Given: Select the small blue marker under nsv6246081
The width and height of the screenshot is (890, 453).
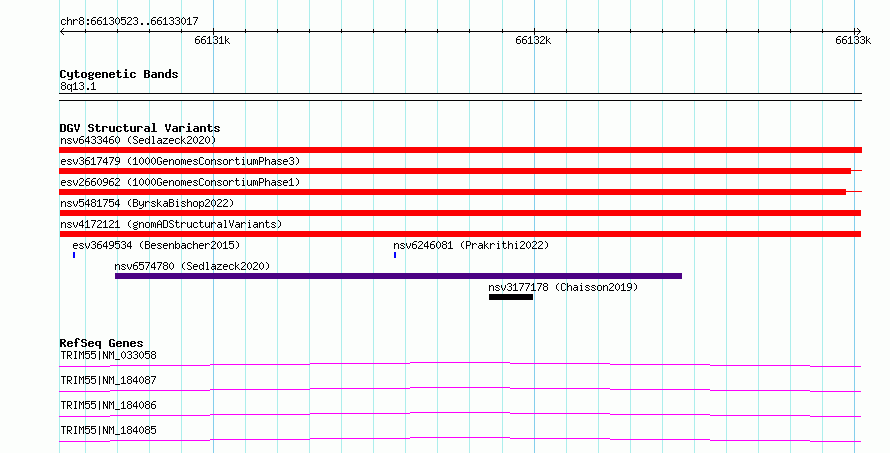Looking at the screenshot, I should (394, 255).
